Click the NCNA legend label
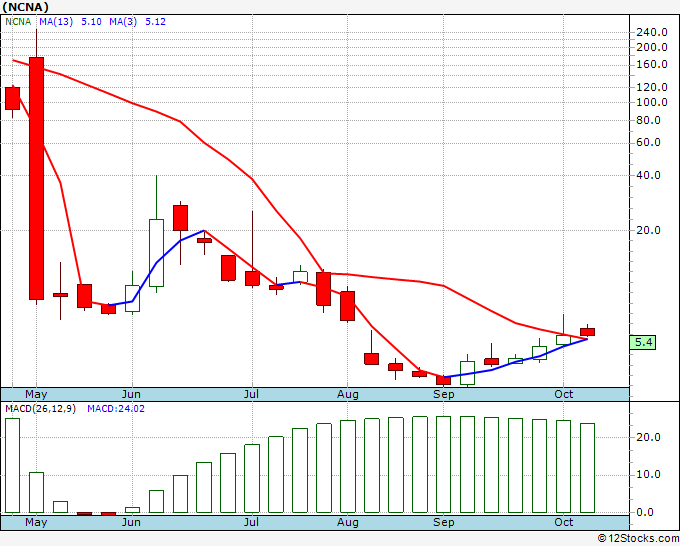The height and width of the screenshot is (546, 680). pyautogui.click(x=18, y=22)
